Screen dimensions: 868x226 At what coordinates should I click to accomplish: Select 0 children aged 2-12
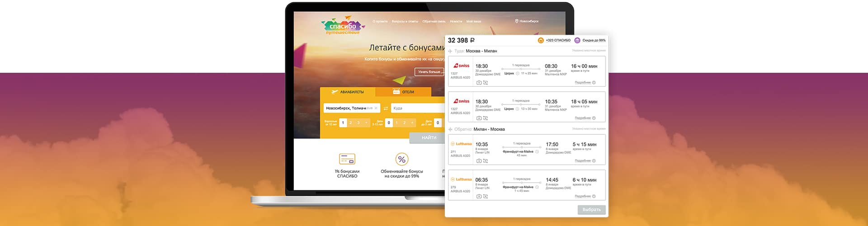click(x=389, y=122)
